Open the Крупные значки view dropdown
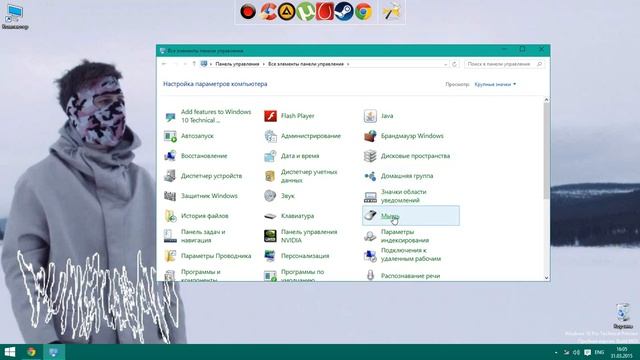This screenshot has width=640, height=360. (495, 84)
